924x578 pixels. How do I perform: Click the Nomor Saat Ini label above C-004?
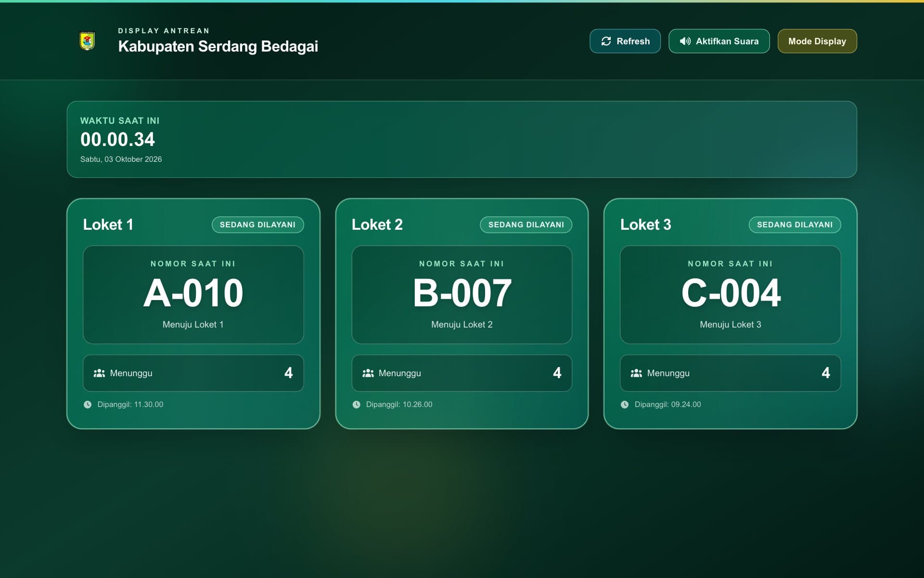[x=731, y=264]
